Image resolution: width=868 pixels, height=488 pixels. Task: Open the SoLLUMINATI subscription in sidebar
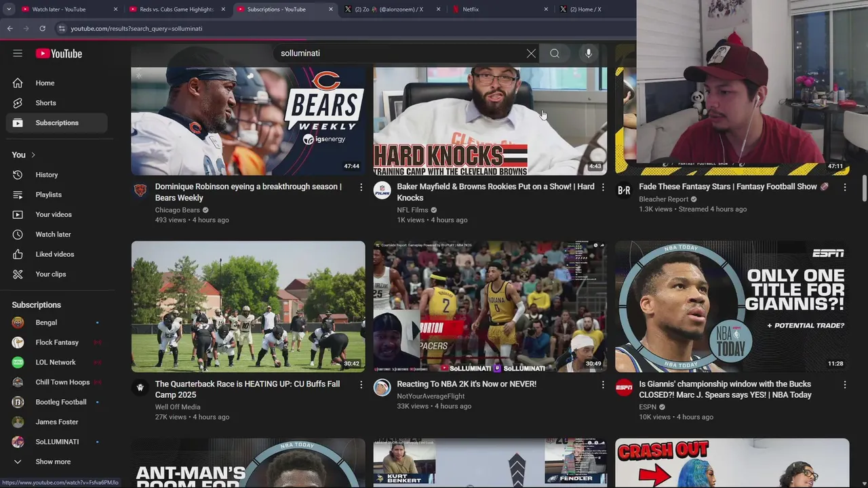(57, 442)
